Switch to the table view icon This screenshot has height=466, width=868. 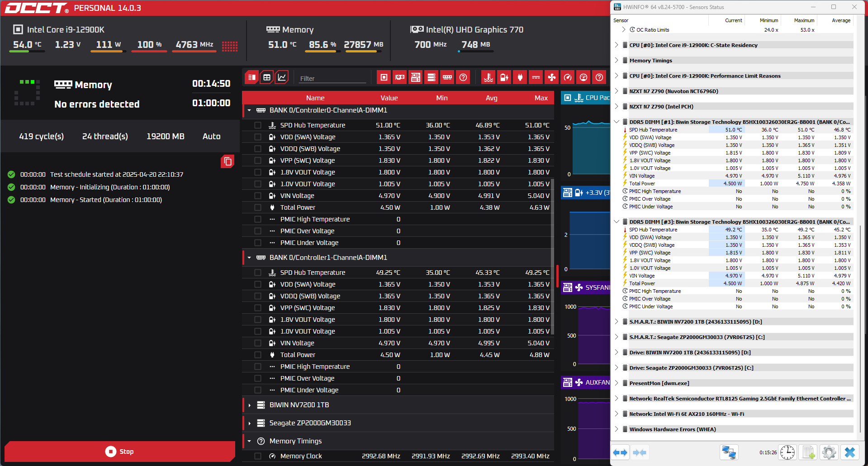tap(267, 77)
